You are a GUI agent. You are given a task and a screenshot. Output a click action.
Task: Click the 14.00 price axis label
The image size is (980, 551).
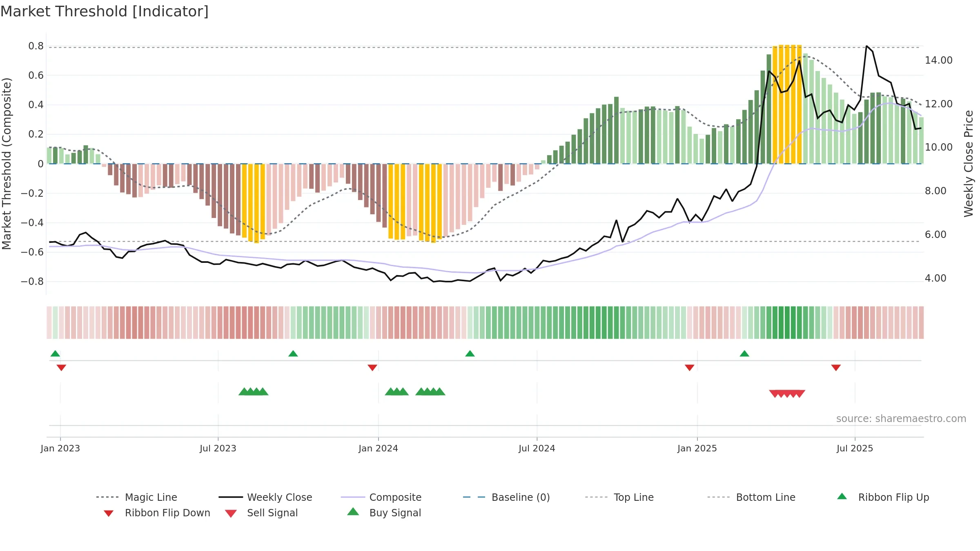coord(939,60)
